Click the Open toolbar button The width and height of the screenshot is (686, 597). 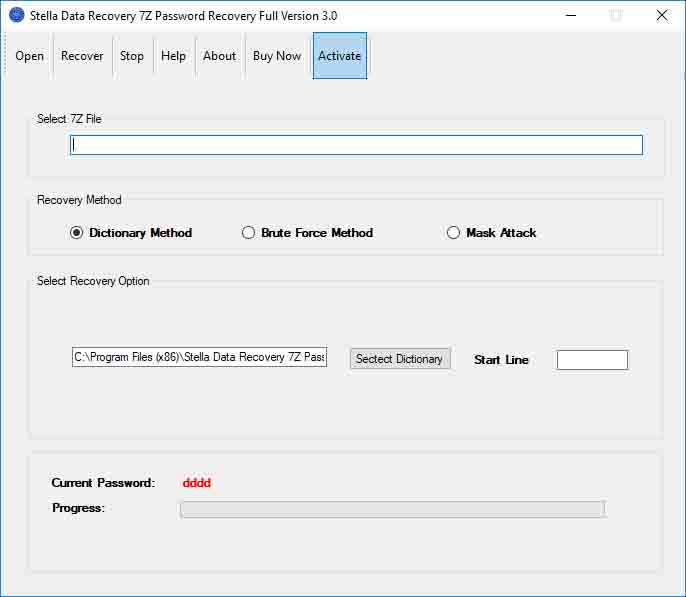click(29, 56)
